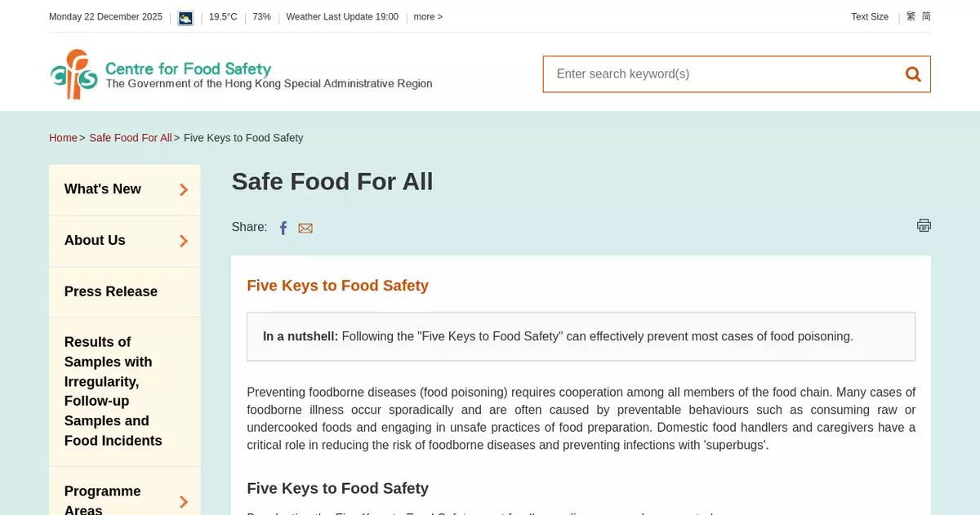This screenshot has height=515, width=980.
Task: Click the weather 'more >' link
Action: [428, 17]
